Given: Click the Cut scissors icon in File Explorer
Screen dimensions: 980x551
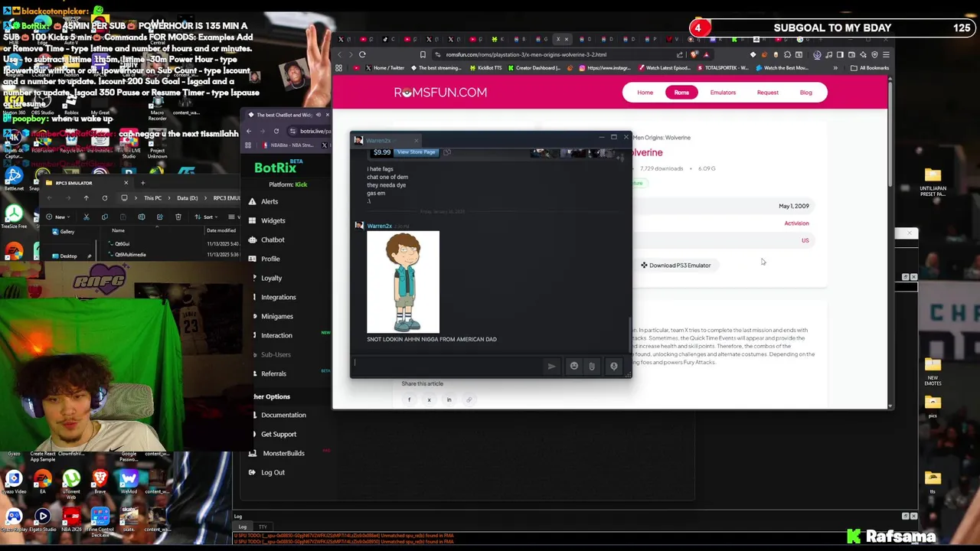Looking at the screenshot, I should click(x=86, y=217).
